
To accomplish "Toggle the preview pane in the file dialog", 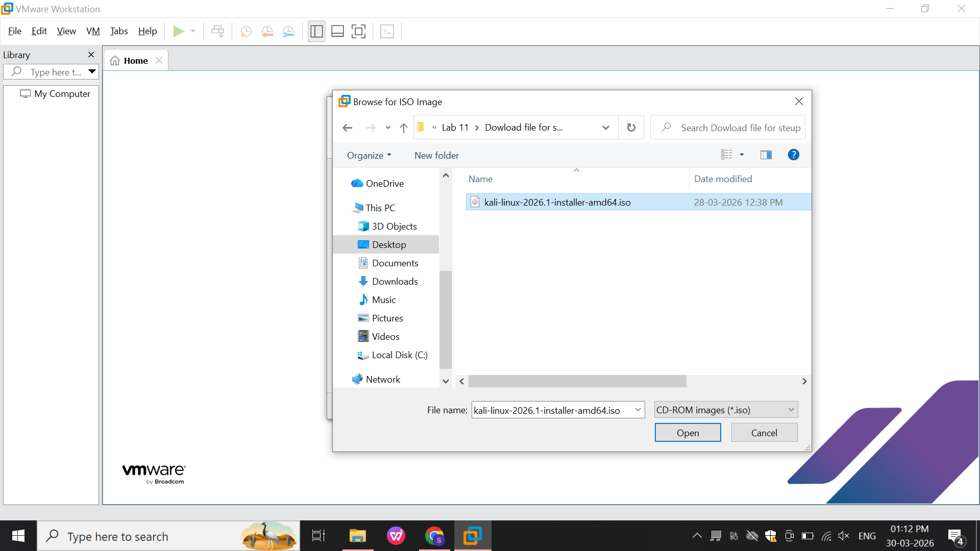I will [766, 155].
